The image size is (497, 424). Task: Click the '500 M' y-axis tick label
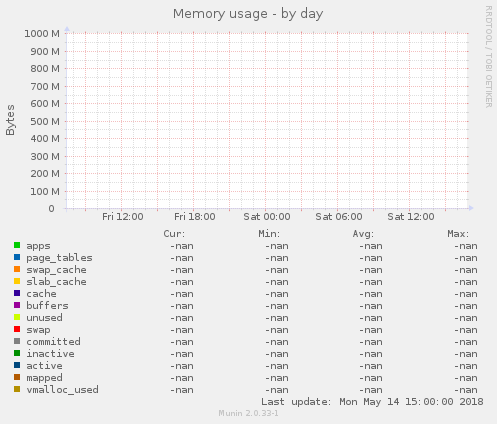(x=45, y=122)
